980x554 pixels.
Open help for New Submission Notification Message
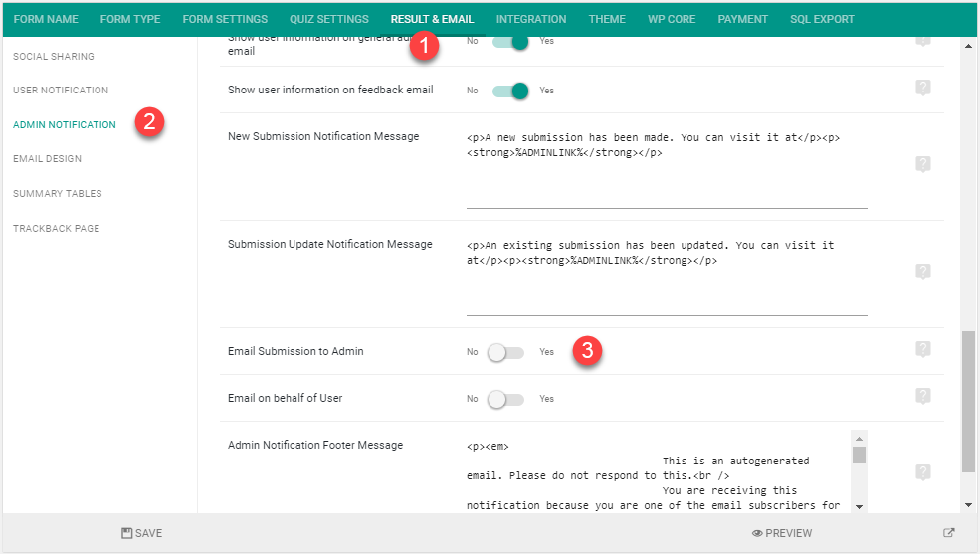click(923, 164)
